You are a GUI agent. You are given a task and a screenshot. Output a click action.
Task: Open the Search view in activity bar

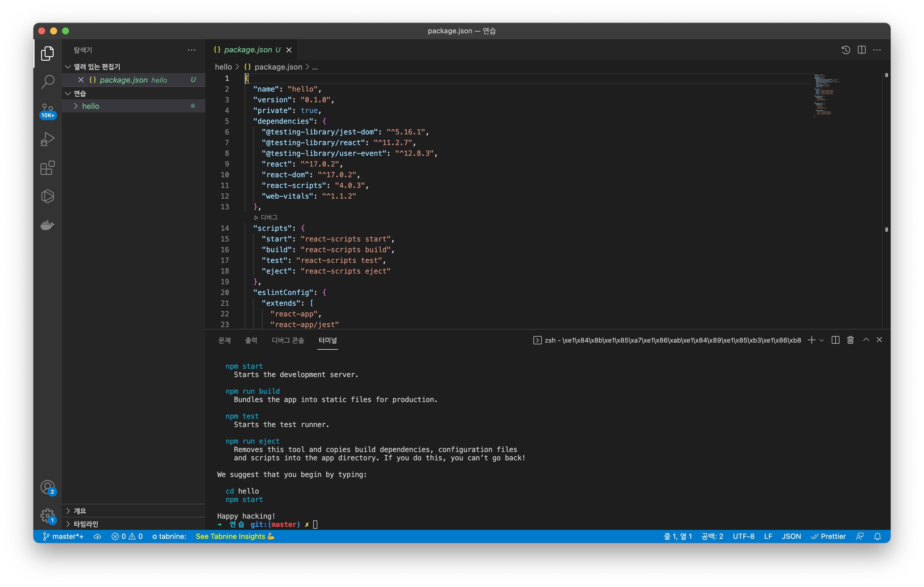(48, 82)
